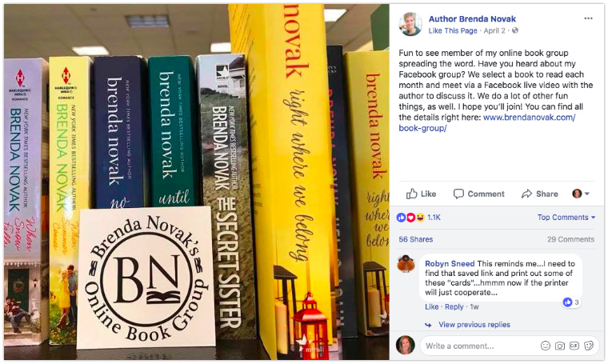The width and height of the screenshot is (608, 364).
Task: Click the Like This Page link
Action: tap(453, 30)
